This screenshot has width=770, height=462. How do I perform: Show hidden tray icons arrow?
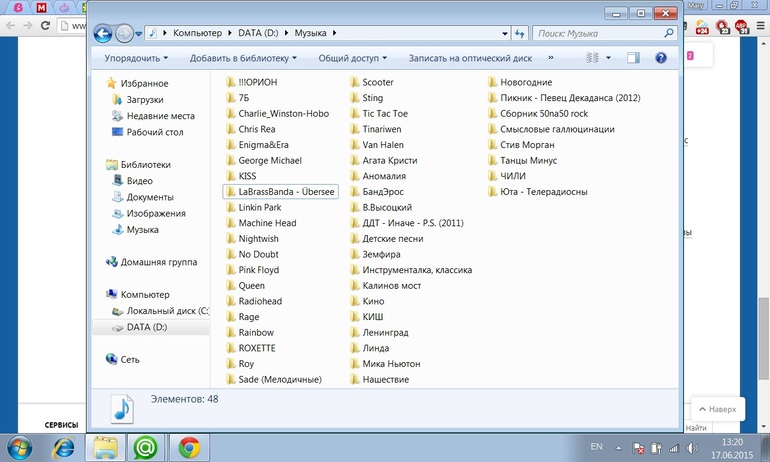click(x=618, y=448)
